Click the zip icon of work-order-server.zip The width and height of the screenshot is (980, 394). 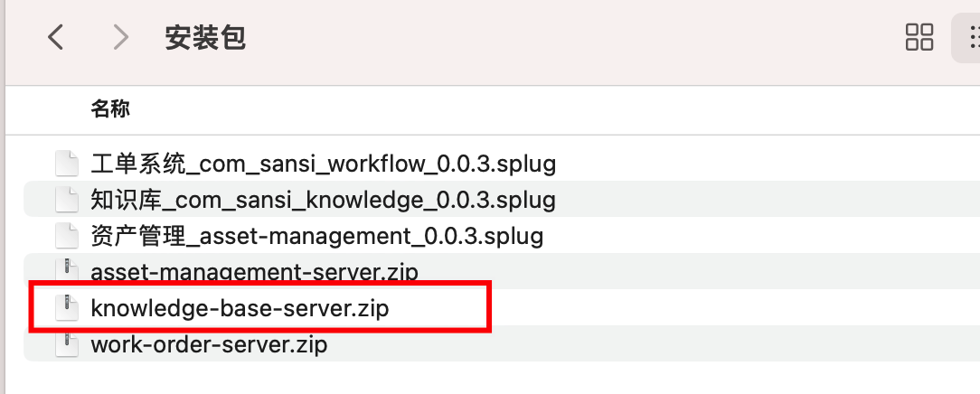tap(67, 344)
